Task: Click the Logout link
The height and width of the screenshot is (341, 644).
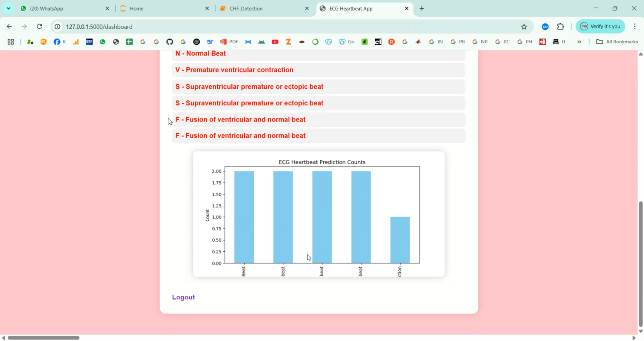Action: point(183,297)
